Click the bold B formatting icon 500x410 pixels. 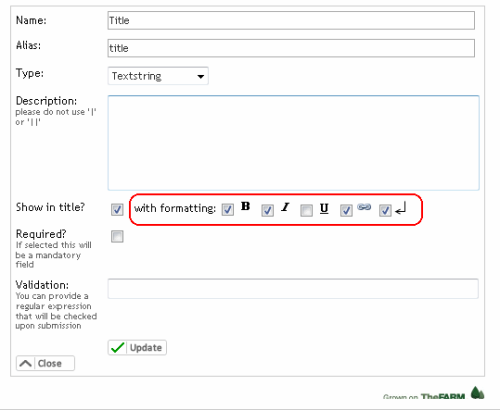[x=245, y=206]
